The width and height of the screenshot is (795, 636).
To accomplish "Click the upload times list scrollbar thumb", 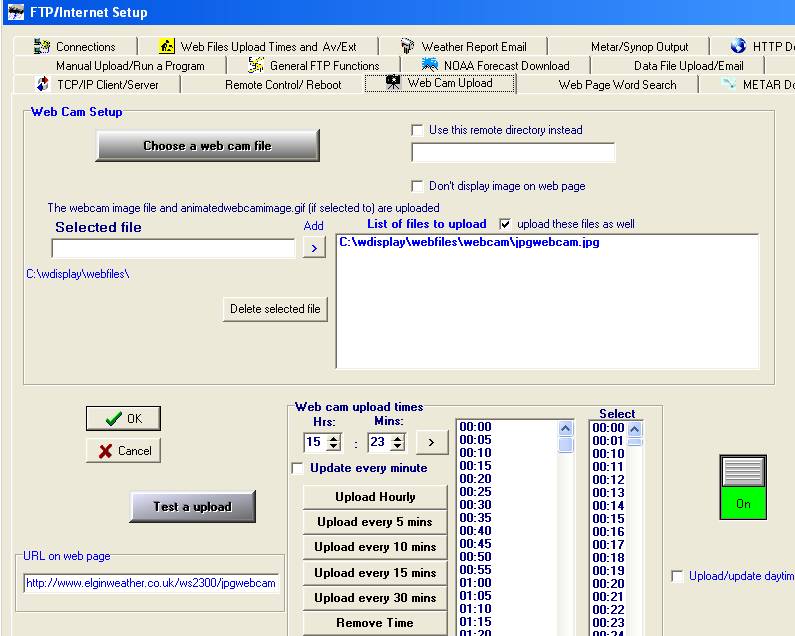I will coord(566,445).
